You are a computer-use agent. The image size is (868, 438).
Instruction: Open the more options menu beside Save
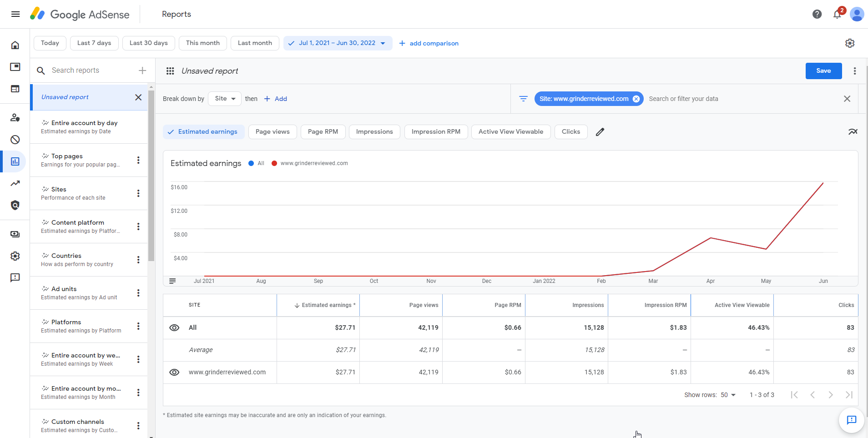click(x=855, y=71)
